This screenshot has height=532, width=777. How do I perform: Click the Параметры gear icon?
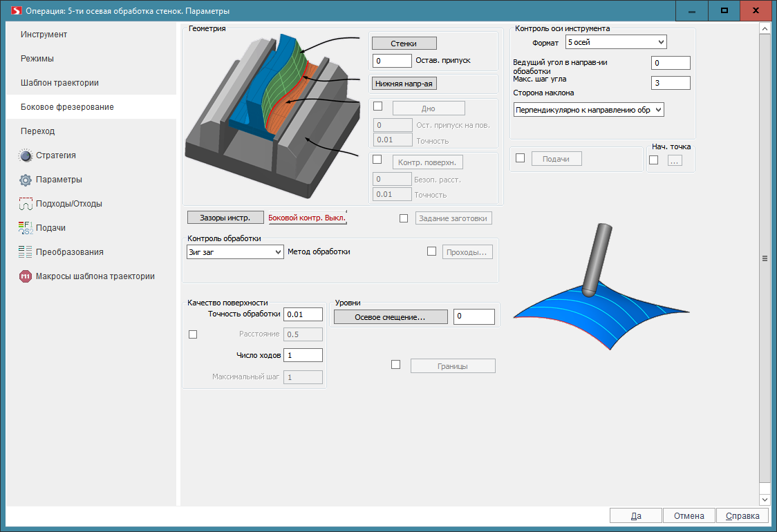(26, 180)
